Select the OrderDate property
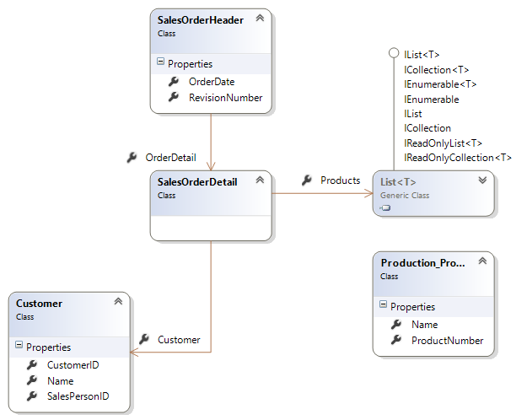Screen dimensions: 527x420 click(x=212, y=82)
